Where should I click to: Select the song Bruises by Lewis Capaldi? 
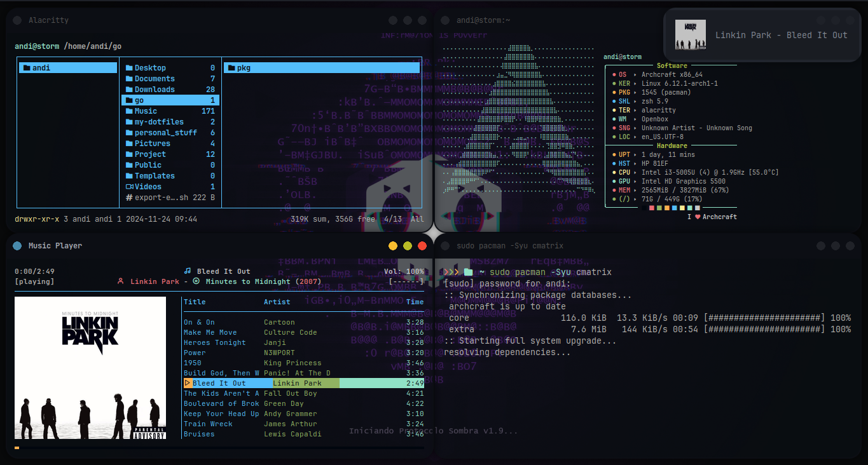[x=303, y=434]
